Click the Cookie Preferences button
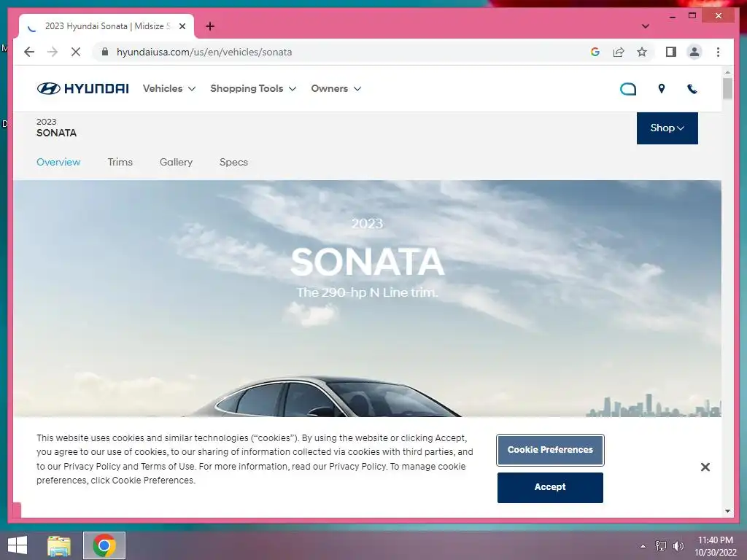Image resolution: width=747 pixels, height=560 pixels. click(x=550, y=450)
